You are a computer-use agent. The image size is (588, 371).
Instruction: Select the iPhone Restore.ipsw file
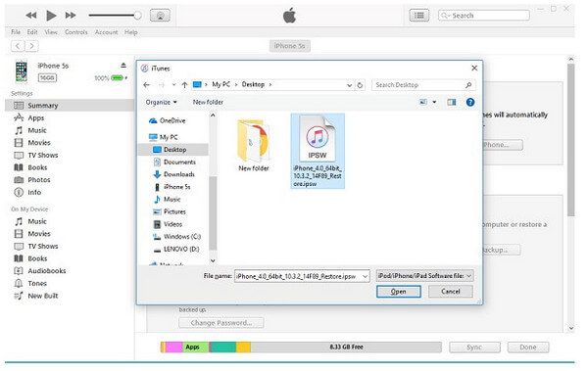318,151
